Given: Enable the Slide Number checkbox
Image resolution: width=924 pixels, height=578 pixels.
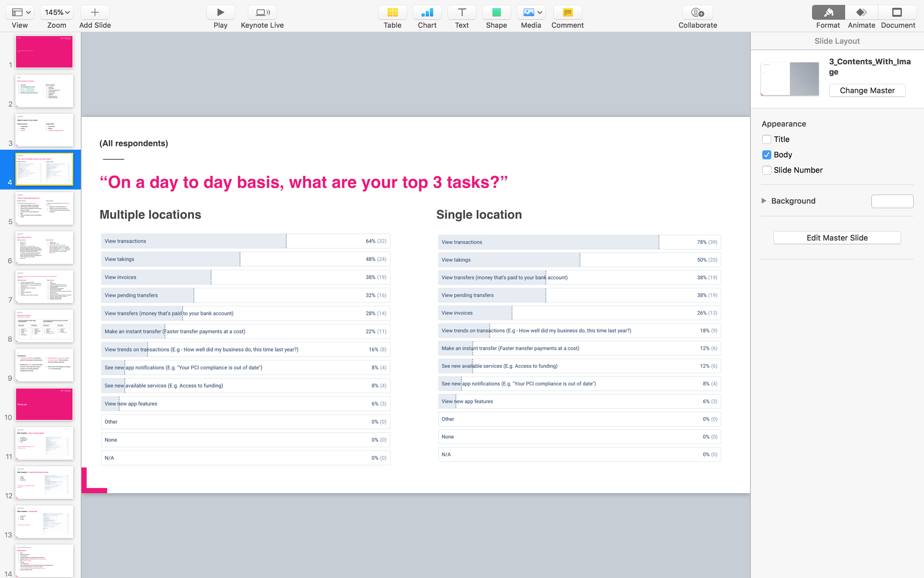Looking at the screenshot, I should tap(766, 170).
